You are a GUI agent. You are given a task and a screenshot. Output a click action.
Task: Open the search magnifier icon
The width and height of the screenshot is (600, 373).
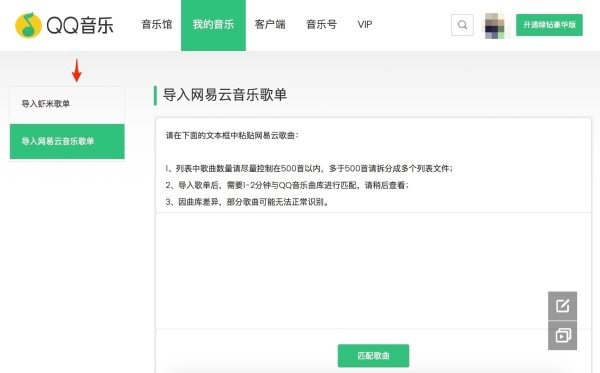click(x=462, y=25)
